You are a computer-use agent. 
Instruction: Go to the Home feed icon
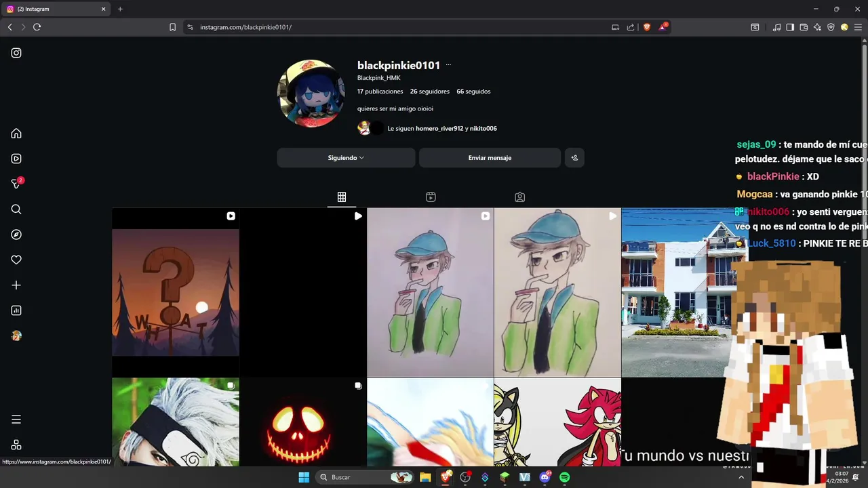[16, 134]
